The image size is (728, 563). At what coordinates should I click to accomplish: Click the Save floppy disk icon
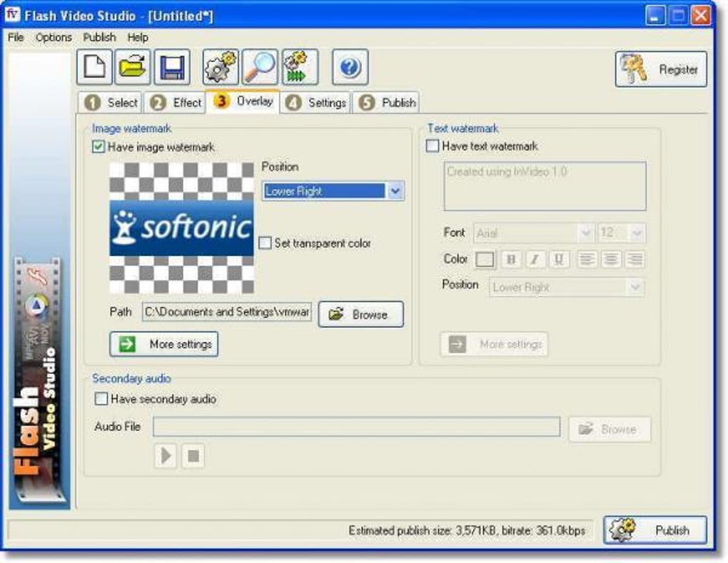(x=172, y=67)
